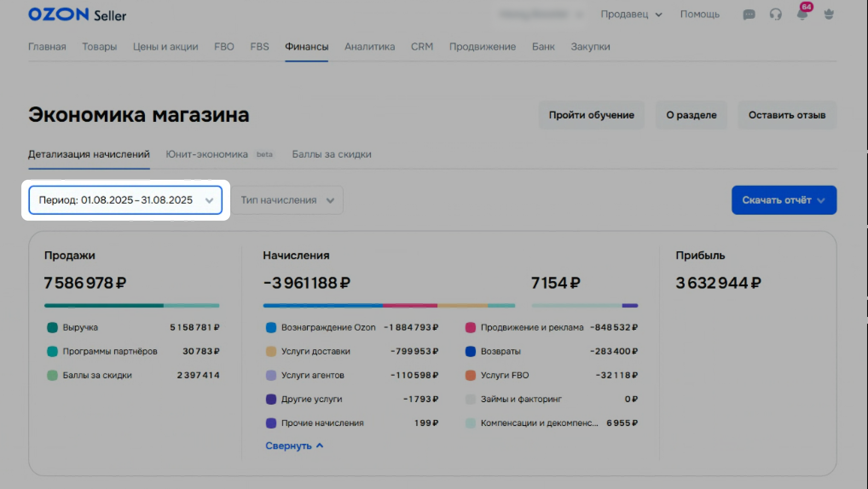Click the blue Вознаграждение Ozon legend dot
Screen dimensions: 868x489
pos(271,328)
